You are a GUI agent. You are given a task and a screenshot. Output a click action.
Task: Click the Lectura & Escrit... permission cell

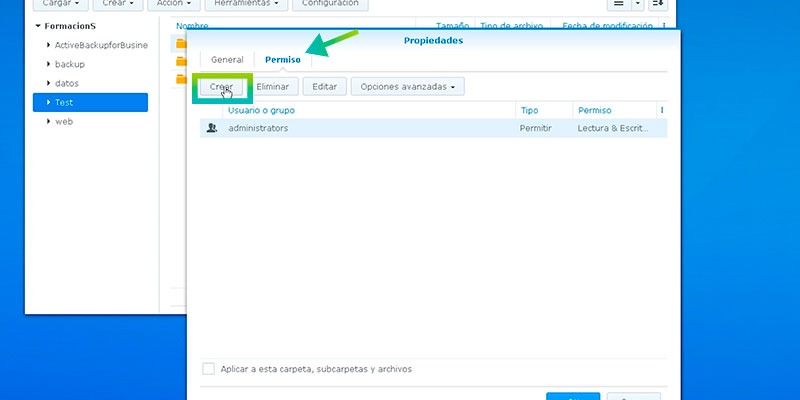click(x=613, y=128)
